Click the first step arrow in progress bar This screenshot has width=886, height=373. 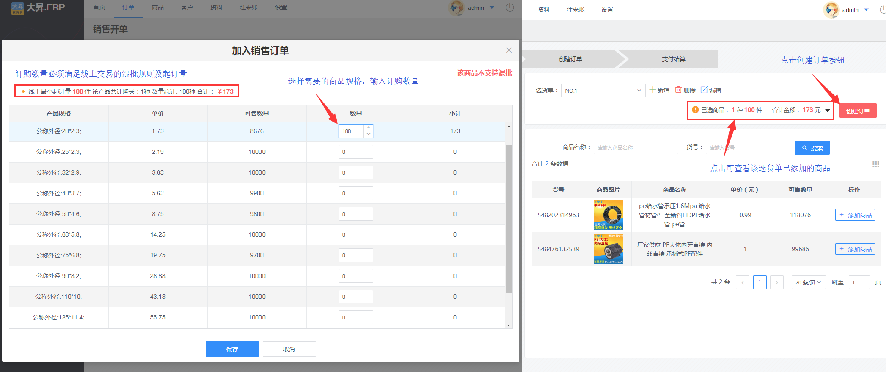tap(571, 59)
